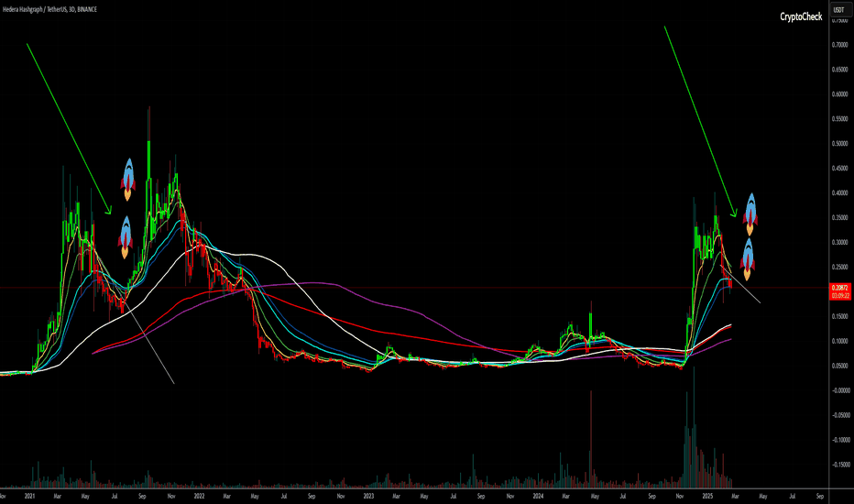
Task: Click the 03:09:22 bar countdown timer
Action: click(x=838, y=295)
